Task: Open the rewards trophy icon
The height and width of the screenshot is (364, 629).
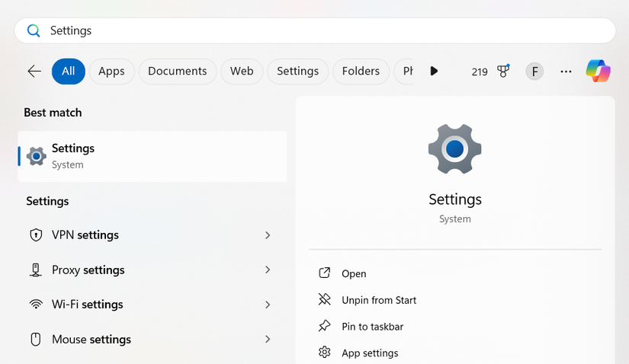Action: [x=503, y=71]
